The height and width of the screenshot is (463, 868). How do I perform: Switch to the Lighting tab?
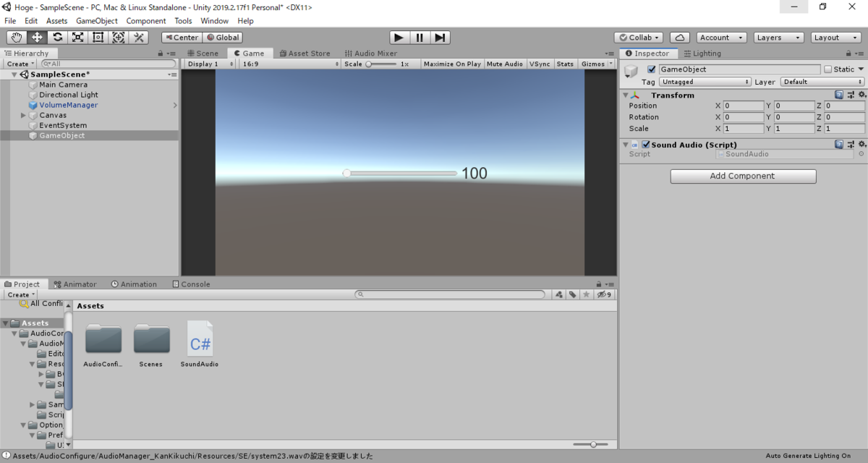(702, 54)
